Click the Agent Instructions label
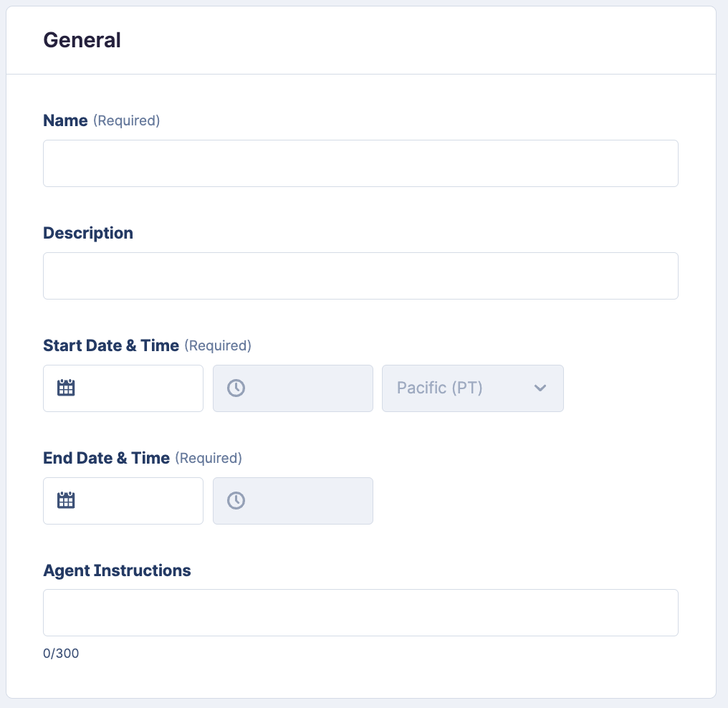This screenshot has width=728, height=708. click(x=117, y=570)
